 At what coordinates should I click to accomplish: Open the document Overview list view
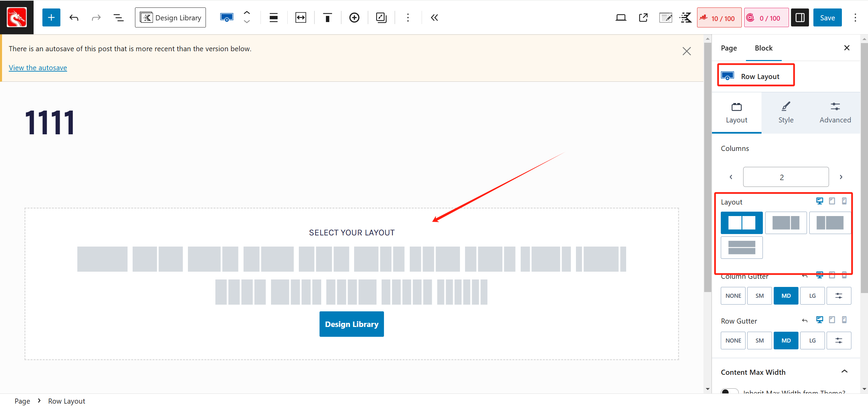[118, 17]
